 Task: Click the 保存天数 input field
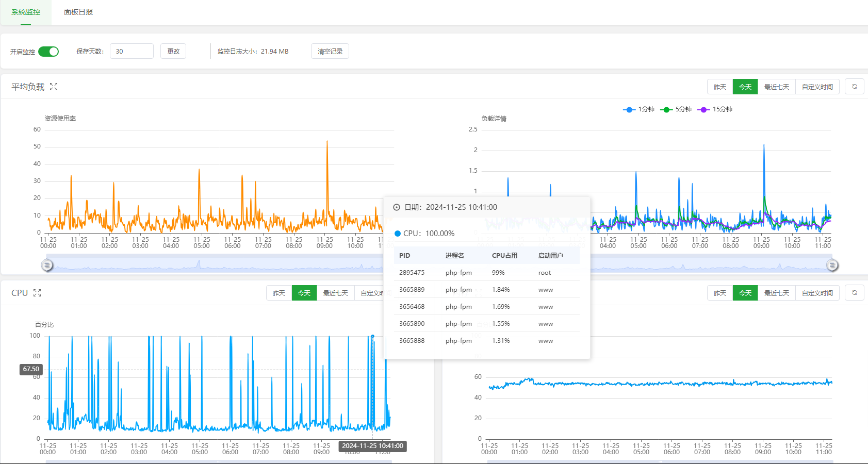132,51
